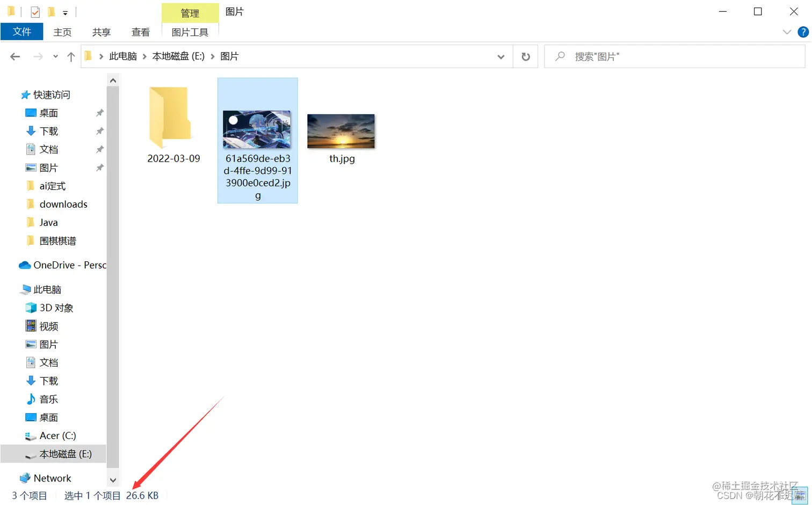Open the downloads folder in sidebar

click(63, 204)
